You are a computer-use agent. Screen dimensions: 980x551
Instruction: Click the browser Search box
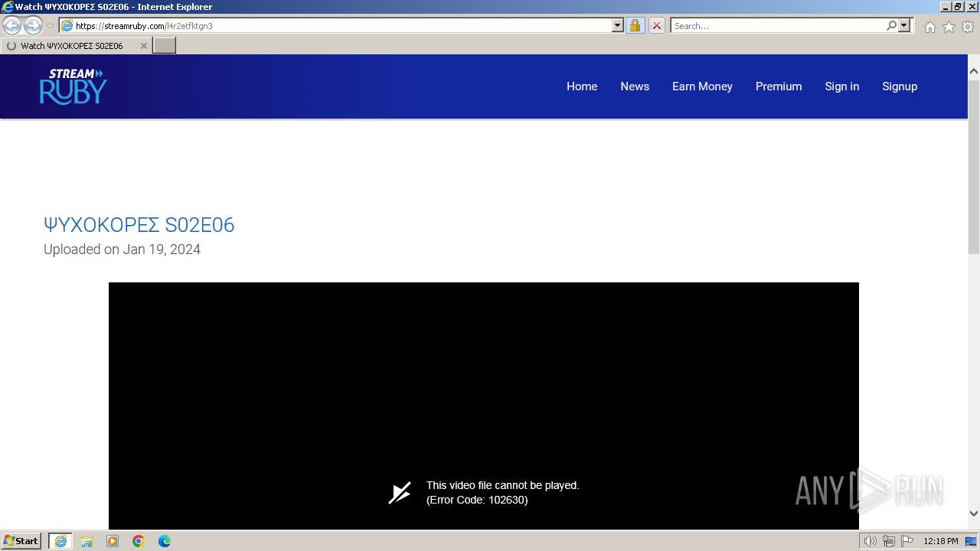(778, 25)
